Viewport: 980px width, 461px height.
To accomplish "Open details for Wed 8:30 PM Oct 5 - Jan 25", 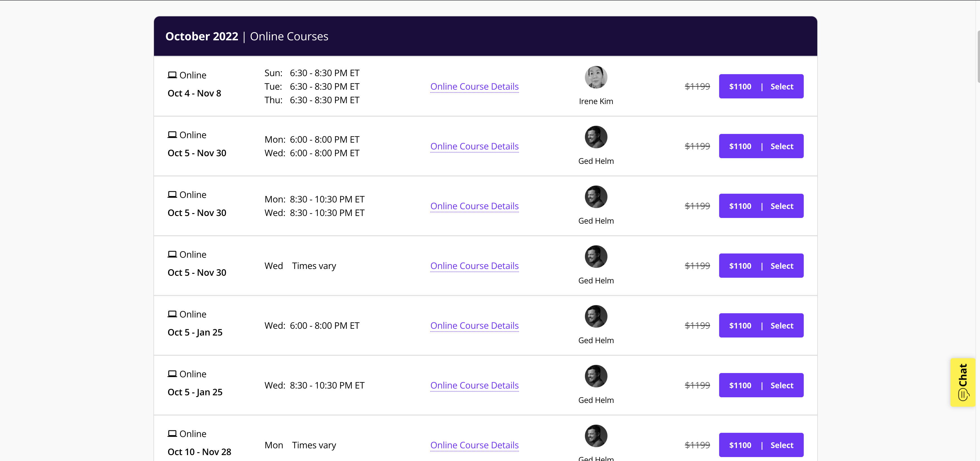I will click(474, 385).
